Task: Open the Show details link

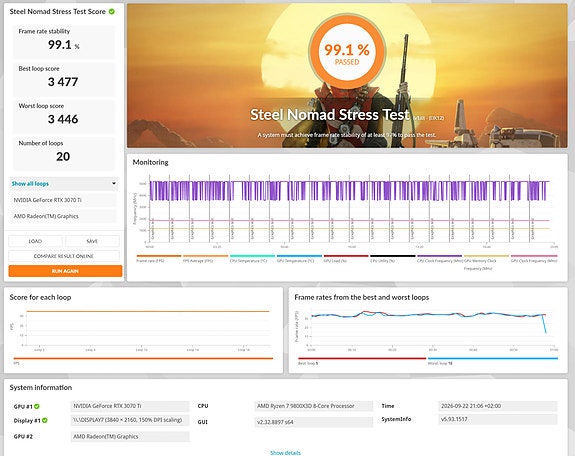Action: [285, 453]
